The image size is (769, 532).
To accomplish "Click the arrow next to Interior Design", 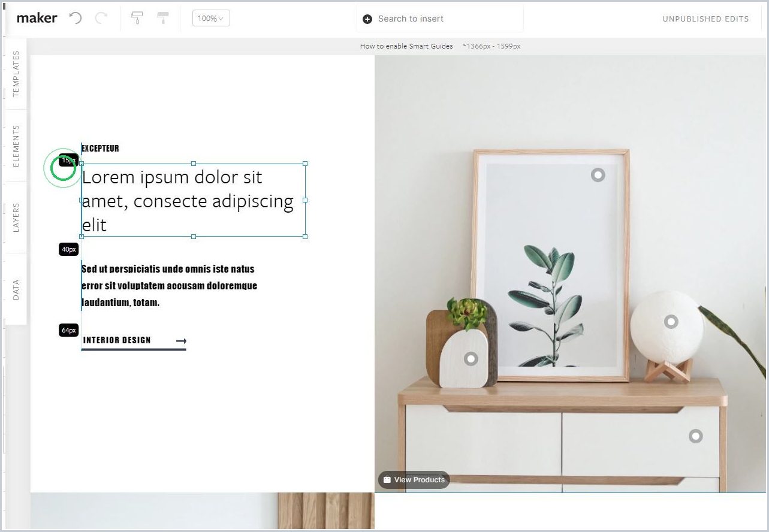I will 181,341.
